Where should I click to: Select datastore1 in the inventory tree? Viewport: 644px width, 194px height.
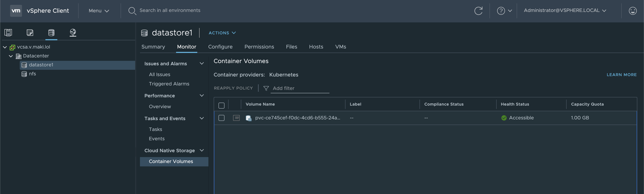77,65
